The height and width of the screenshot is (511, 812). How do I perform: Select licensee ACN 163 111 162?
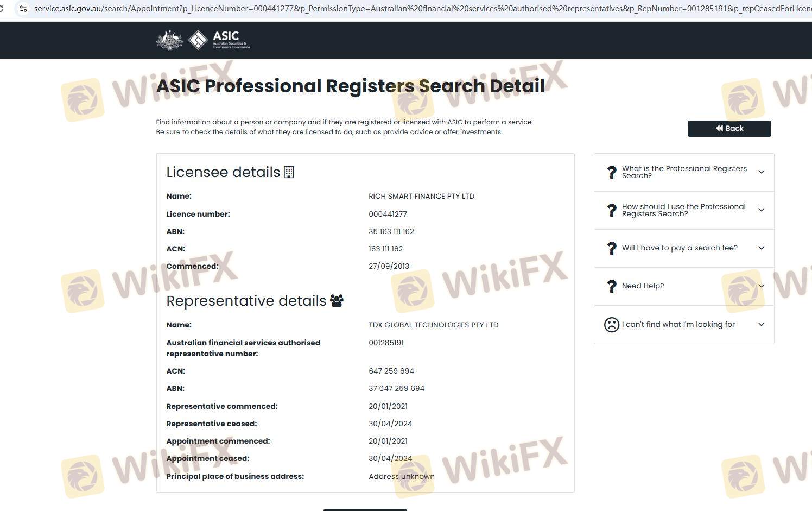coord(386,249)
